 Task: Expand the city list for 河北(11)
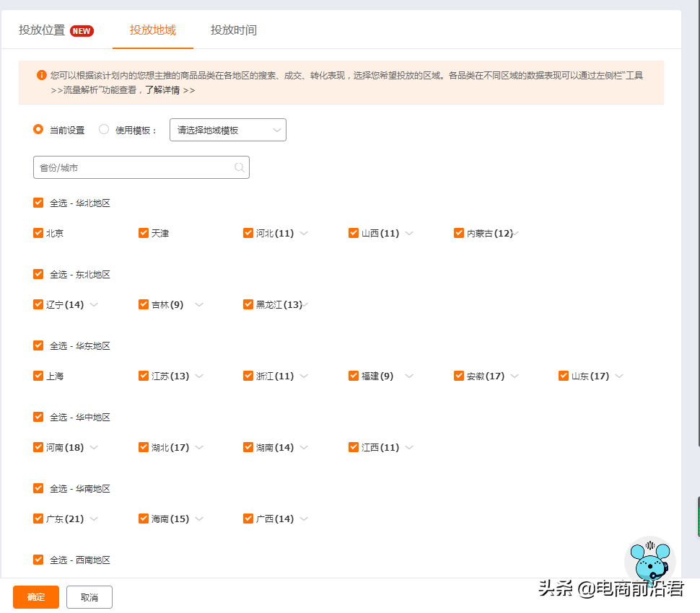tap(304, 233)
